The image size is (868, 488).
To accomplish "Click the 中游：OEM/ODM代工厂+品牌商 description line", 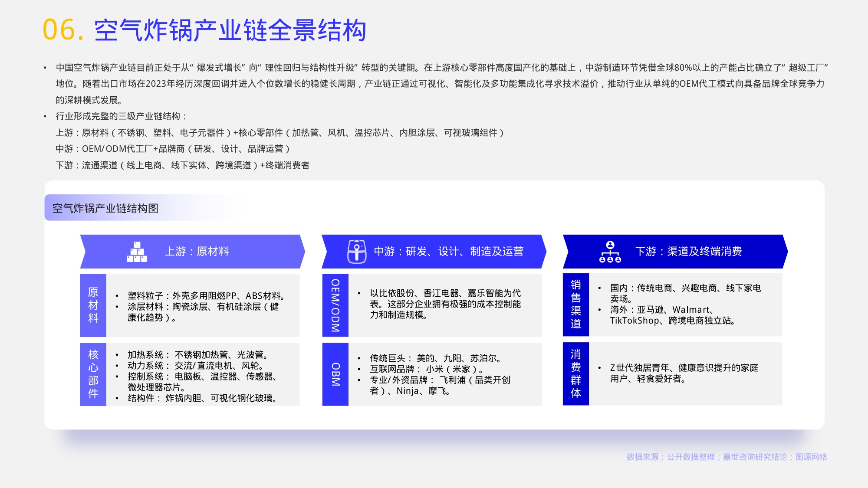I will (x=173, y=149).
